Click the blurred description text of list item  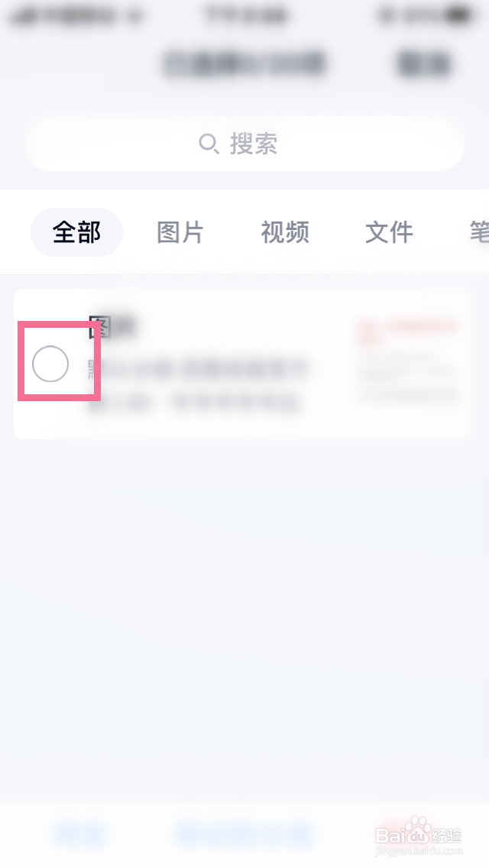click(x=198, y=385)
